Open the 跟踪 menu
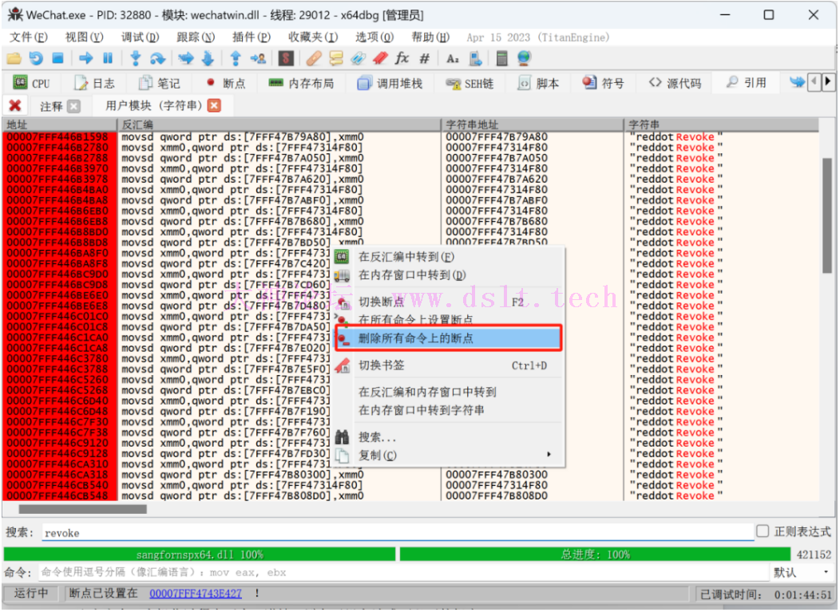This screenshot has width=840, height=616. (x=196, y=37)
